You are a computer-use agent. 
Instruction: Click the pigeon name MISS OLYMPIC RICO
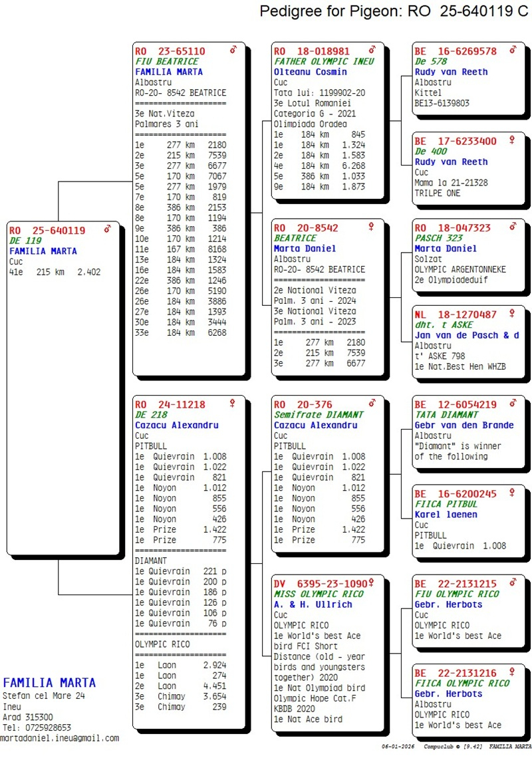319,594
